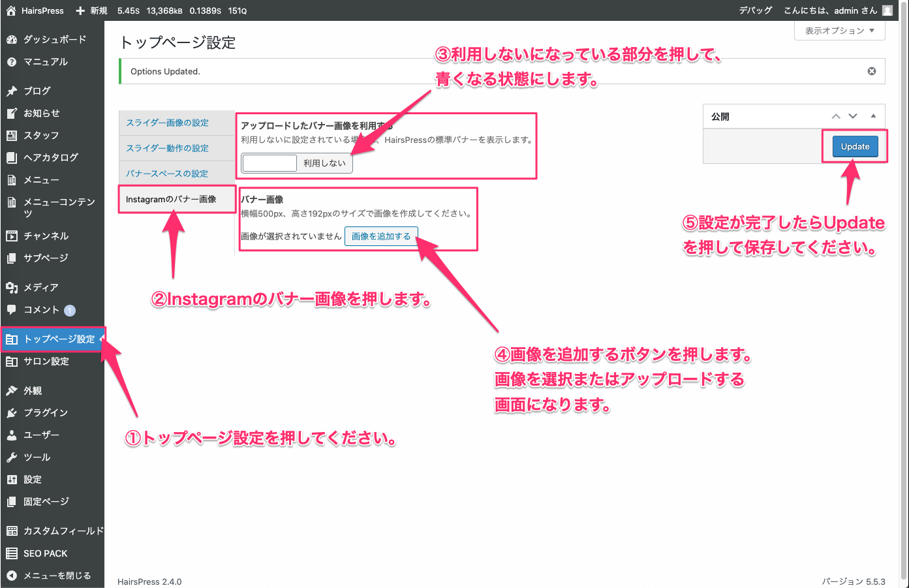This screenshot has height=588, width=909.
Task: Click the HairsPress home icon
Action: (x=10, y=10)
